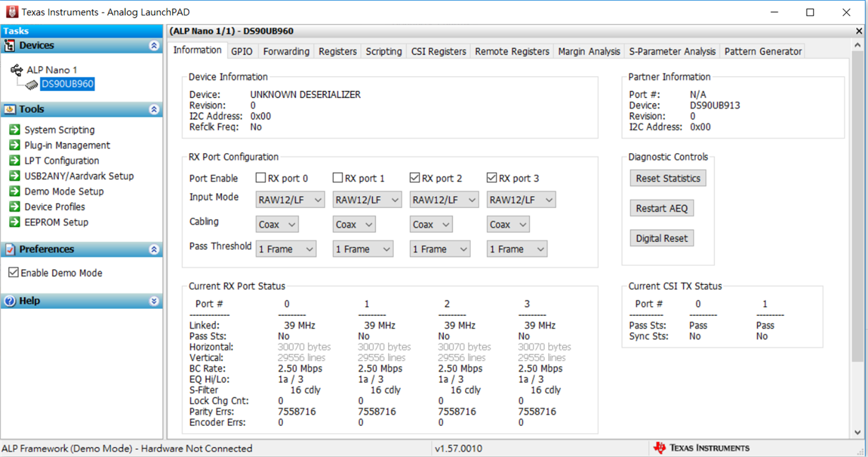The width and height of the screenshot is (868, 457).
Task: Click the vertical scrollbar up arrow
Action: coord(858,46)
